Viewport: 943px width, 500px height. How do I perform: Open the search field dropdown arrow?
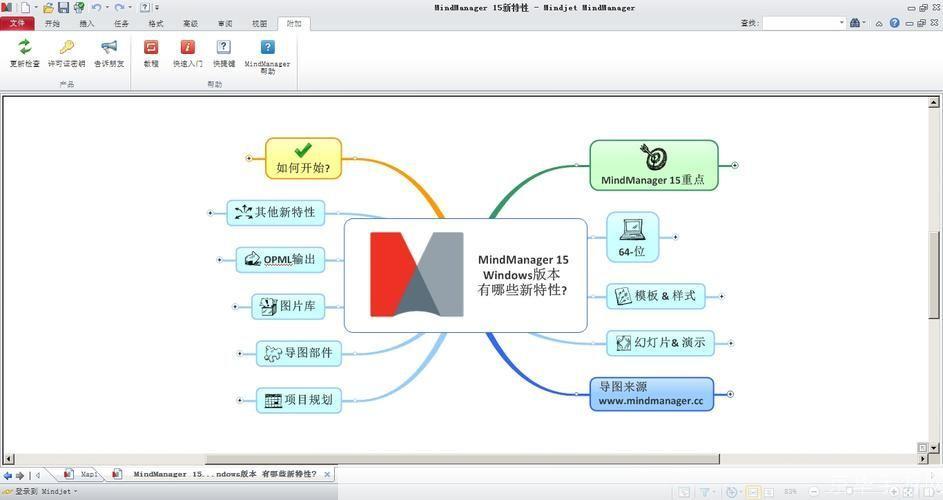pyautogui.click(x=841, y=23)
